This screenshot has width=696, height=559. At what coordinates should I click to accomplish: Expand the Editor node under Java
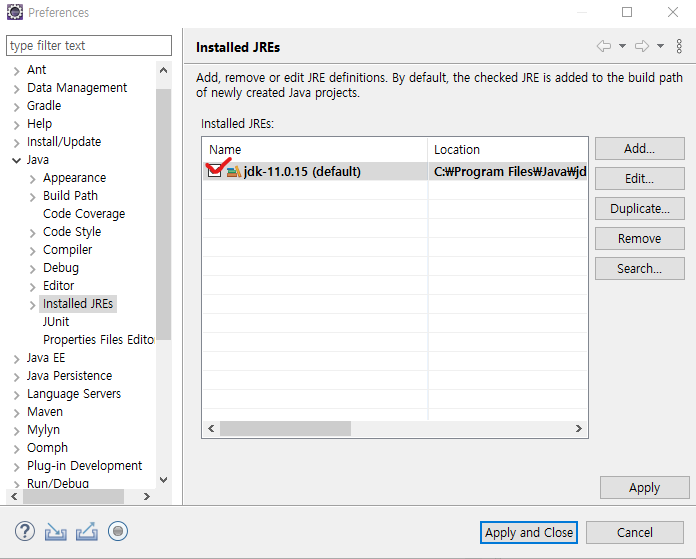click(x=32, y=287)
